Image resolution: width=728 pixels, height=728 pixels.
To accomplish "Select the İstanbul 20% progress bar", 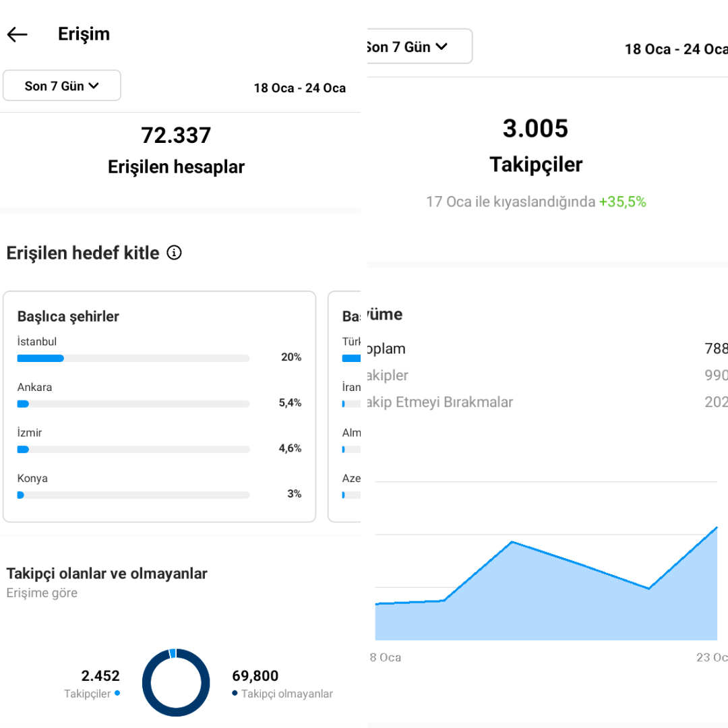I will pyautogui.click(x=133, y=358).
